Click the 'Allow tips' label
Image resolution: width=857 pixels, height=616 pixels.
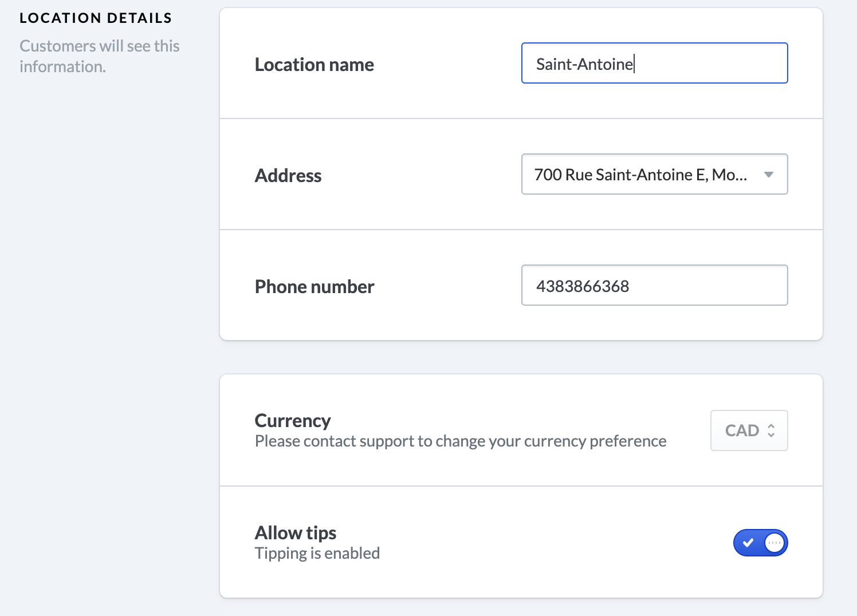pyautogui.click(x=295, y=533)
